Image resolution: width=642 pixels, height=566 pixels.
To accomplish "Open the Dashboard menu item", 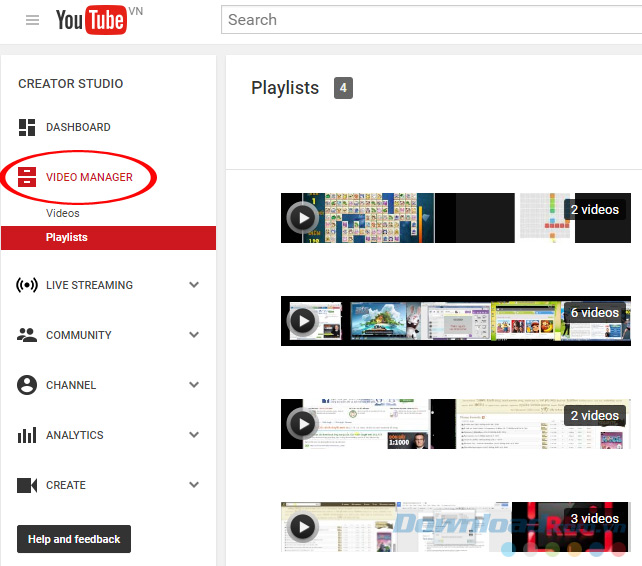I will [78, 127].
